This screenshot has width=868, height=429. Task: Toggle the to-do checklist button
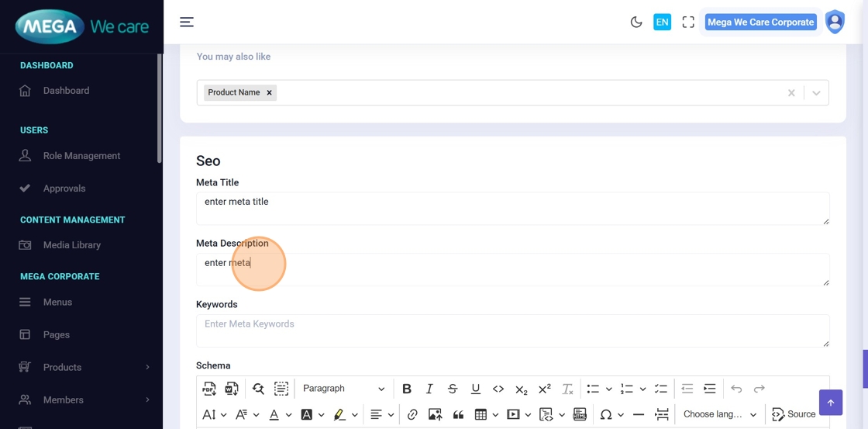[x=660, y=389]
